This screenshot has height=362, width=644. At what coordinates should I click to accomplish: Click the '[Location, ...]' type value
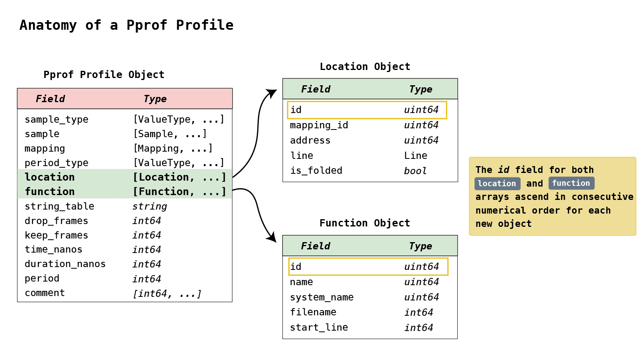pos(180,177)
